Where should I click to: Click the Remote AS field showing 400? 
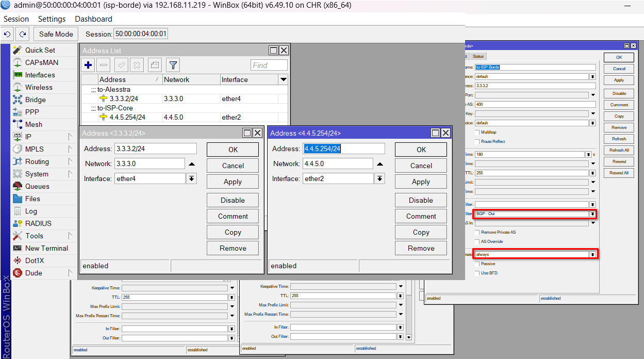[535, 104]
